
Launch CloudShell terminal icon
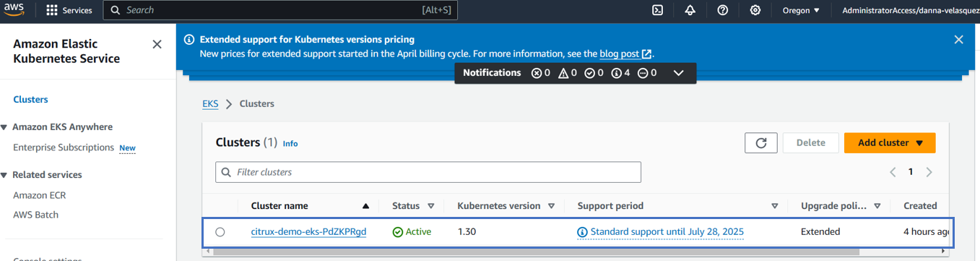pos(658,10)
